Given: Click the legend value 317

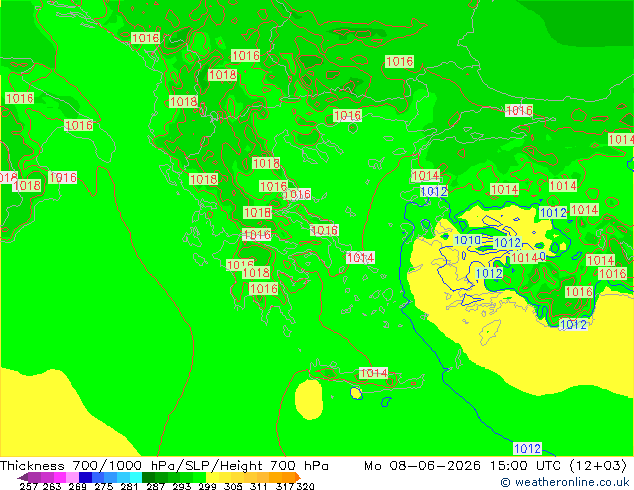Looking at the screenshot, I should point(285,486).
